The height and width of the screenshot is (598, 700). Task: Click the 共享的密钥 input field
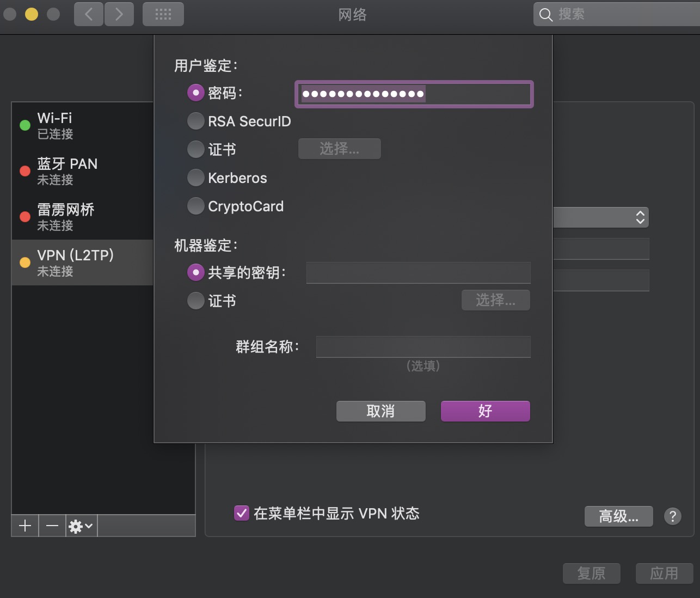(x=418, y=273)
